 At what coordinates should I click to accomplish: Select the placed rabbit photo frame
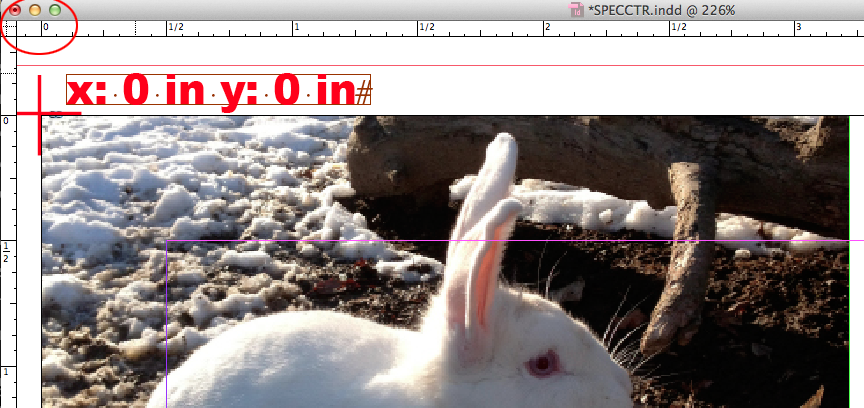(445, 262)
